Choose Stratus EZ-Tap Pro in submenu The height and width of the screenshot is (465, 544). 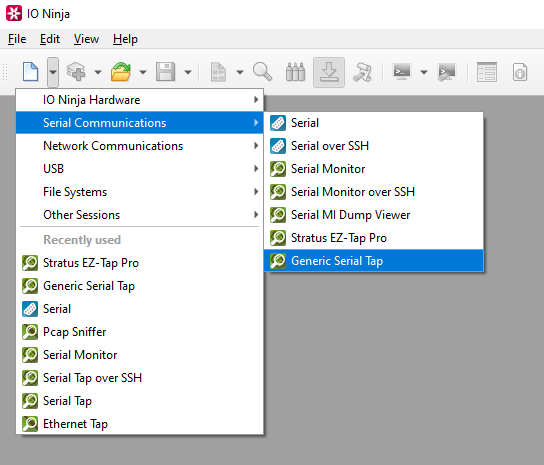374,238
